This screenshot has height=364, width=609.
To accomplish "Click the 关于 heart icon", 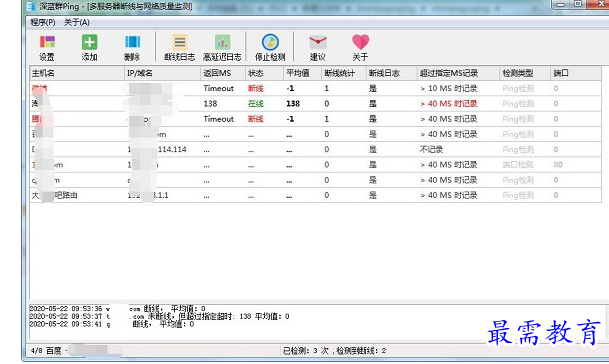I will 360,47.
